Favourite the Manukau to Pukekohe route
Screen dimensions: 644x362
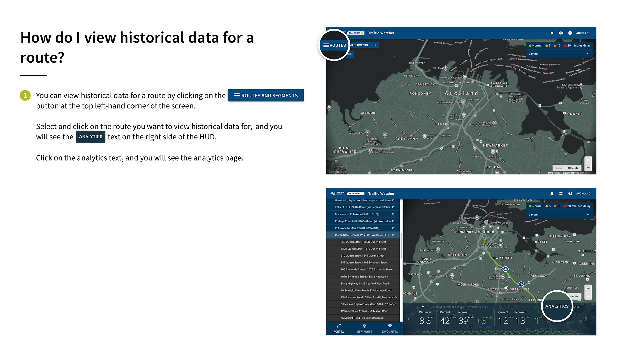[393, 214]
